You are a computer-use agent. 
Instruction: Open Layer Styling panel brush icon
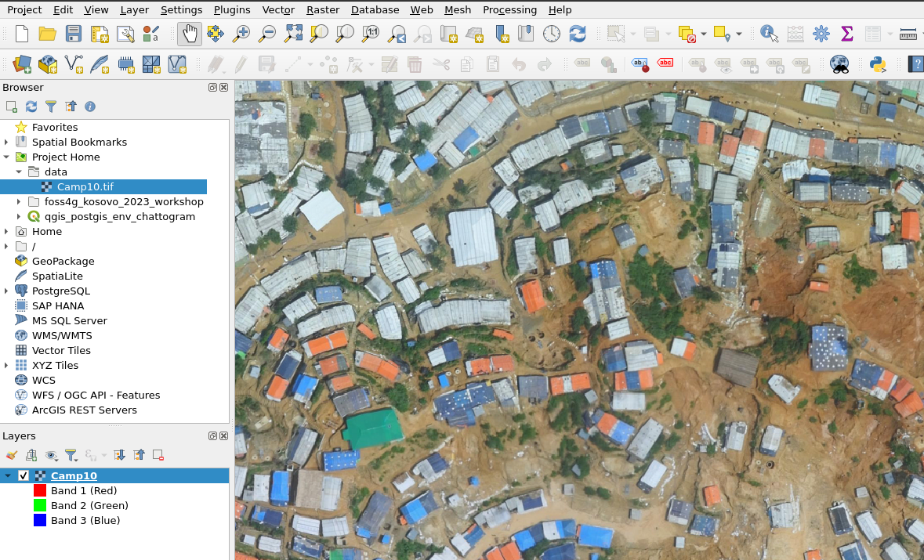click(11, 455)
